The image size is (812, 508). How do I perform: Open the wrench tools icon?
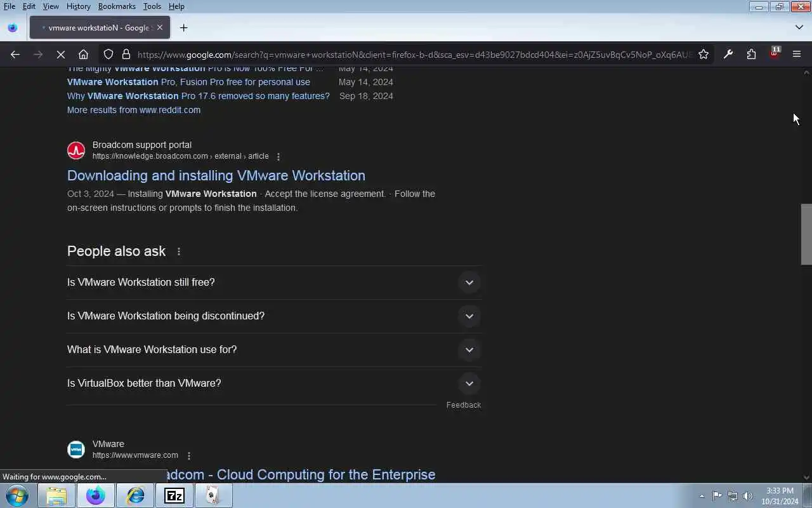(728, 55)
